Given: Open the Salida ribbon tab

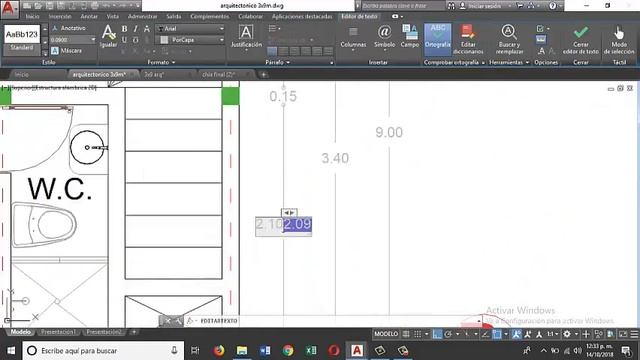Looking at the screenshot, I should [173, 16].
